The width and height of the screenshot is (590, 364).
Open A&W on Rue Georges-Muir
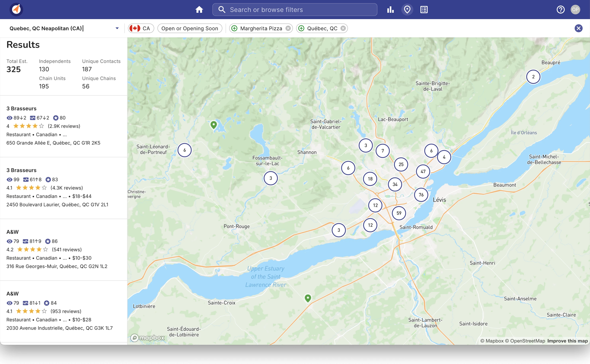[64, 250]
